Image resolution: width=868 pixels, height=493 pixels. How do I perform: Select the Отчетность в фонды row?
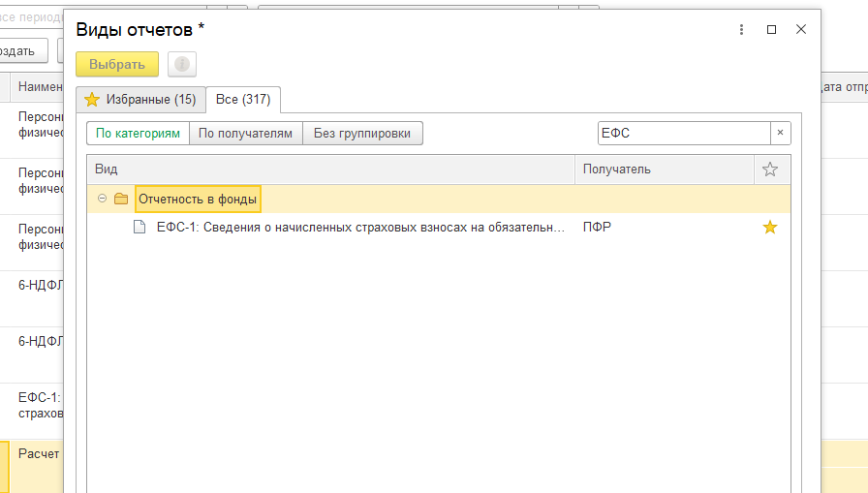439,200
